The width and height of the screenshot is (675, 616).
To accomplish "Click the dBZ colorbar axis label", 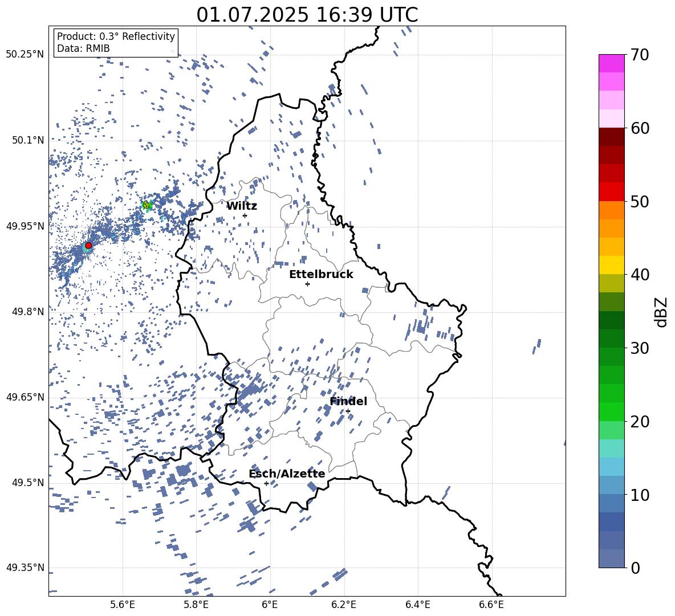I will (661, 312).
